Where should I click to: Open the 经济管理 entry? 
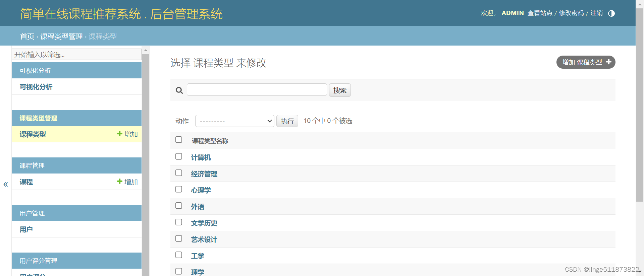click(204, 174)
